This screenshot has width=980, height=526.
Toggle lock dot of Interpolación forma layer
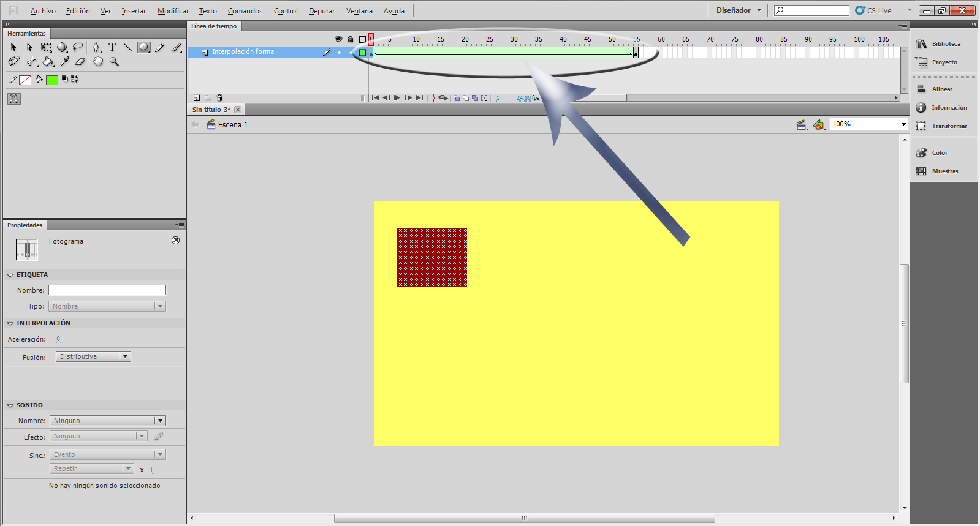tap(351, 53)
